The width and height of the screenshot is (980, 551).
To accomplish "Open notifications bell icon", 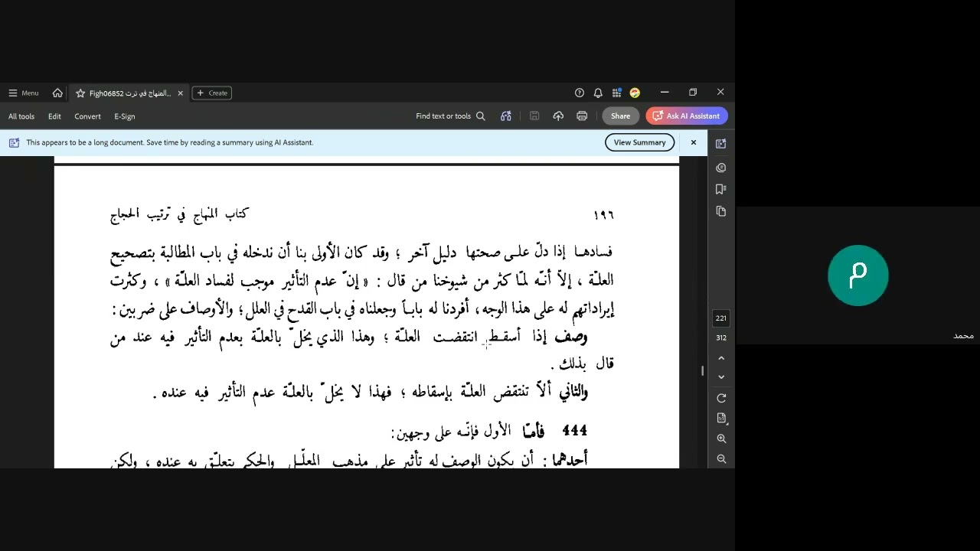I will click(x=598, y=93).
